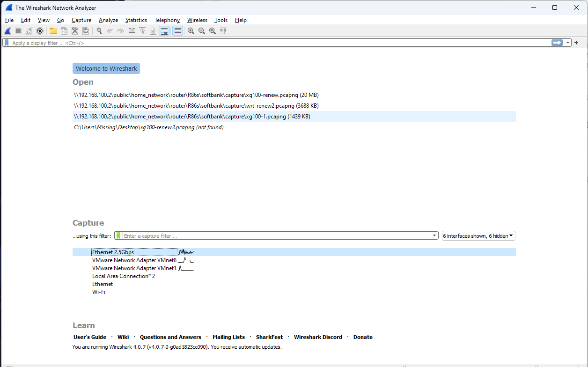Screen dimensions: 588x367
Task: Reload the capture file from the toolbar
Action: point(86,31)
